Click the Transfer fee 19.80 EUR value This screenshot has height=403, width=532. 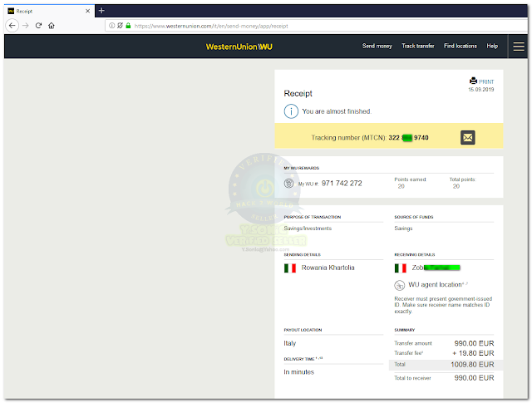(473, 353)
